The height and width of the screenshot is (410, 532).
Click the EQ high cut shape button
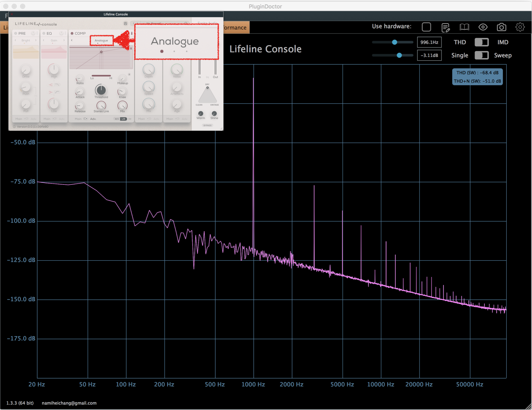pyautogui.click(x=57, y=85)
